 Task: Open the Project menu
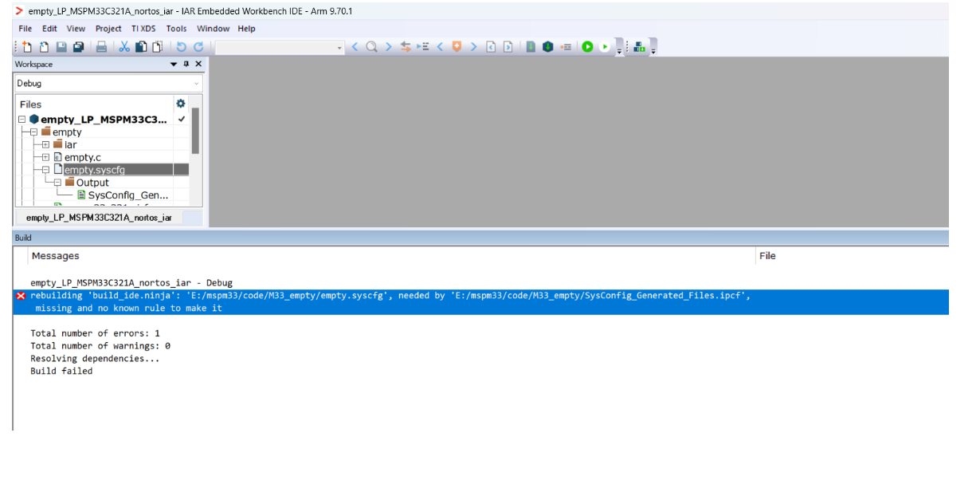108,29
